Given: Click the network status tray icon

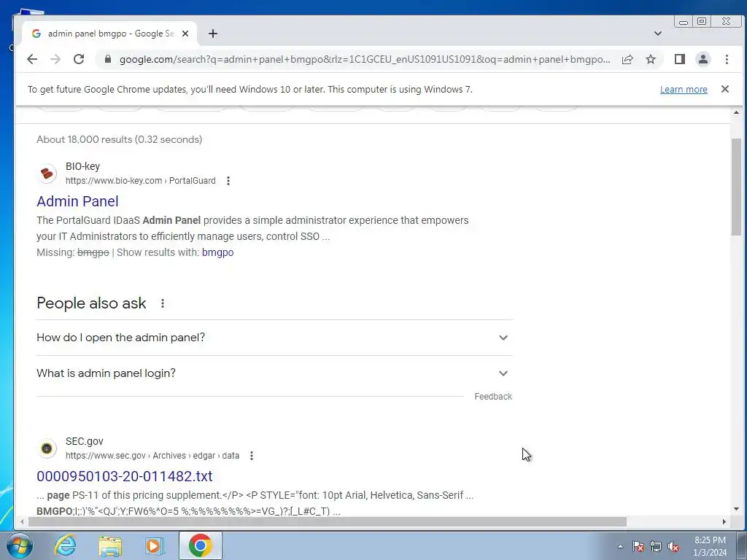Looking at the screenshot, I should pos(656,546).
